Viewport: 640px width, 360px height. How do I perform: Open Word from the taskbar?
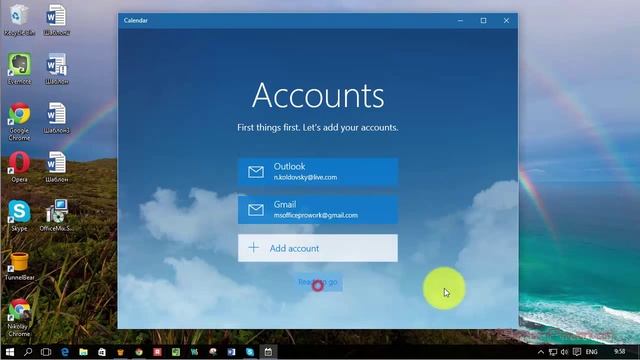pos(231,352)
